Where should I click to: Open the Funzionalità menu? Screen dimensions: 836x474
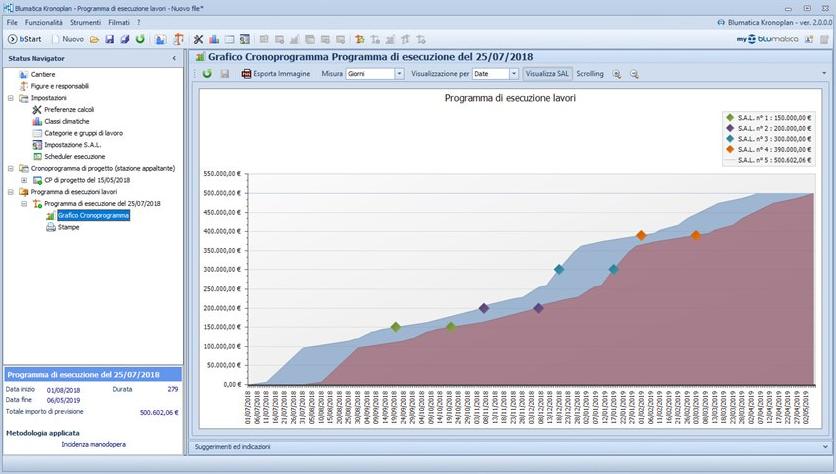[44, 22]
